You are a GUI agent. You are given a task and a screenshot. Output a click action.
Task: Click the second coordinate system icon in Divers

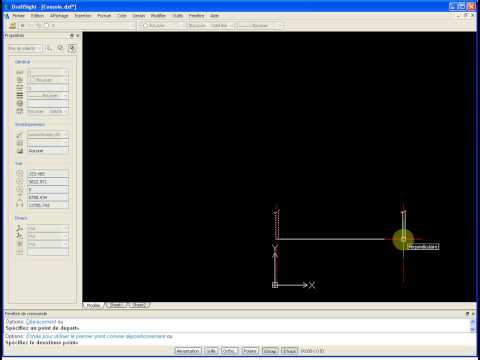(x=20, y=236)
